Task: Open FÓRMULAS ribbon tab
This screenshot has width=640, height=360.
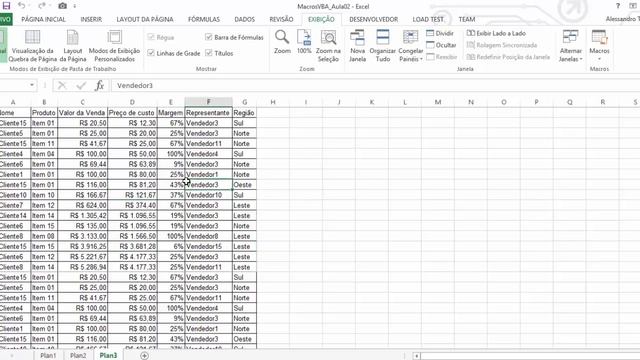Action: point(204,19)
